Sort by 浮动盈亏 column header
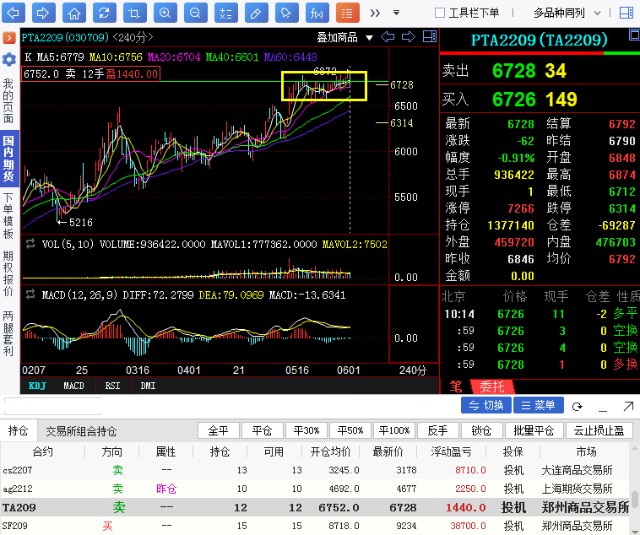 point(451,451)
